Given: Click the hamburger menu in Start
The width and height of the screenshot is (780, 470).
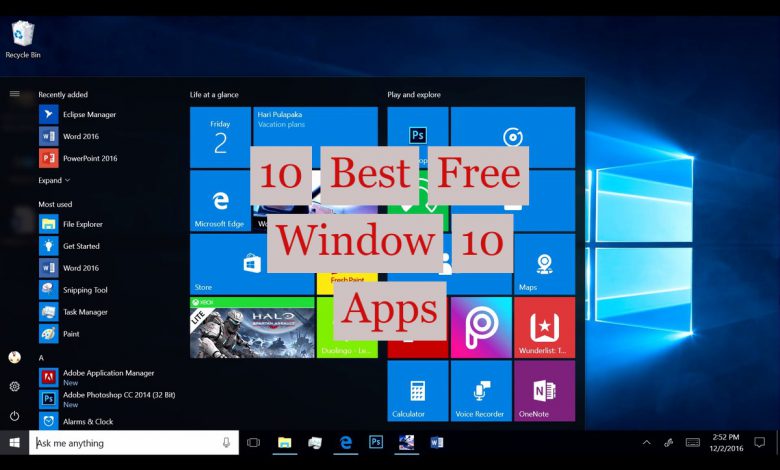Looking at the screenshot, I should (14, 94).
